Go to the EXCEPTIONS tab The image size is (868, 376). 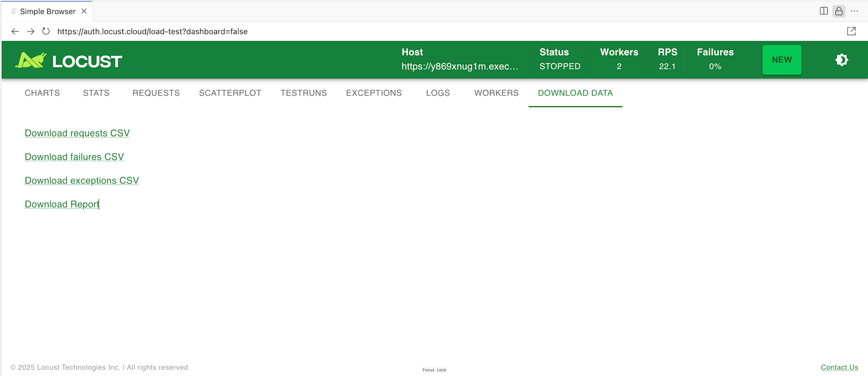374,93
